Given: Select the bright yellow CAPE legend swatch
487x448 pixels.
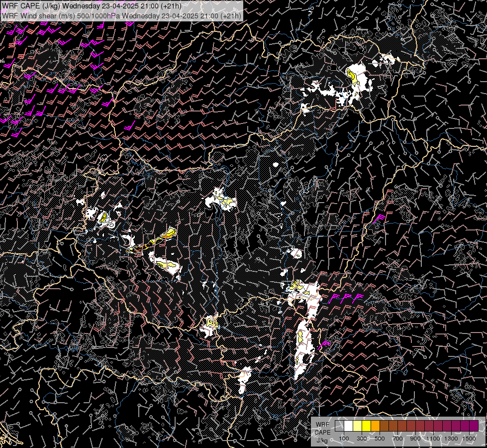Looking at the screenshot, I should (367, 426).
